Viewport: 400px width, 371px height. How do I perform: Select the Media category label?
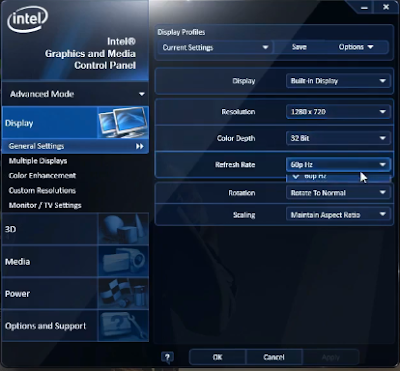point(17,262)
